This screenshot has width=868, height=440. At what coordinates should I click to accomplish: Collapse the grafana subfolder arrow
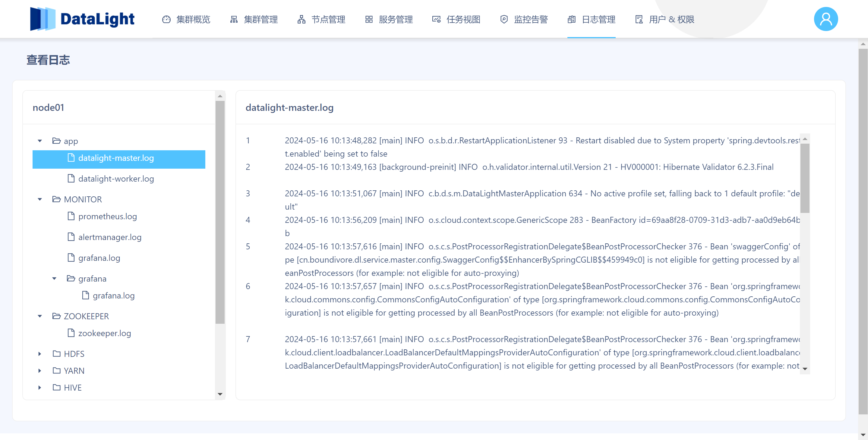pyautogui.click(x=54, y=278)
